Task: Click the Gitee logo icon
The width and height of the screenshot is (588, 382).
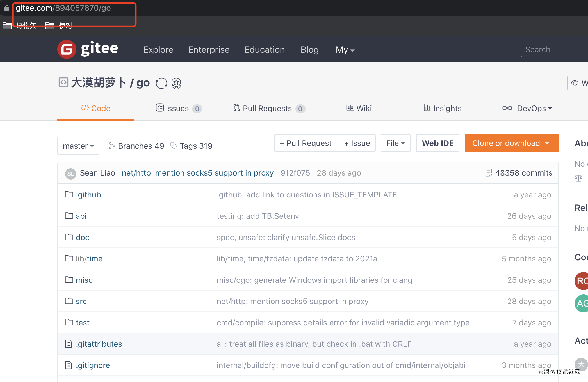Action: pyautogui.click(x=67, y=49)
